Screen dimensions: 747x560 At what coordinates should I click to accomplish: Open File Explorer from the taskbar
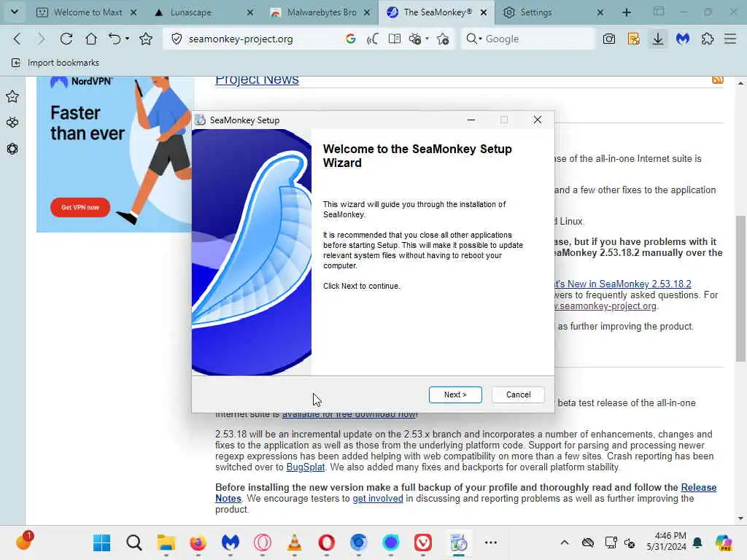click(x=166, y=542)
